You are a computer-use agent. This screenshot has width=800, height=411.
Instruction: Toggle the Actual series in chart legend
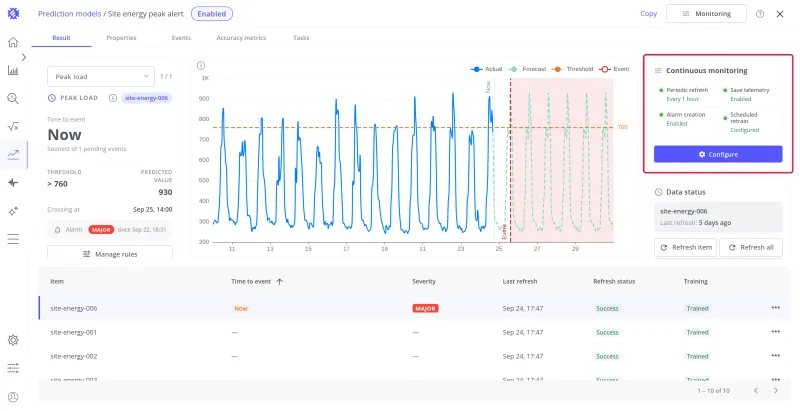(x=486, y=69)
